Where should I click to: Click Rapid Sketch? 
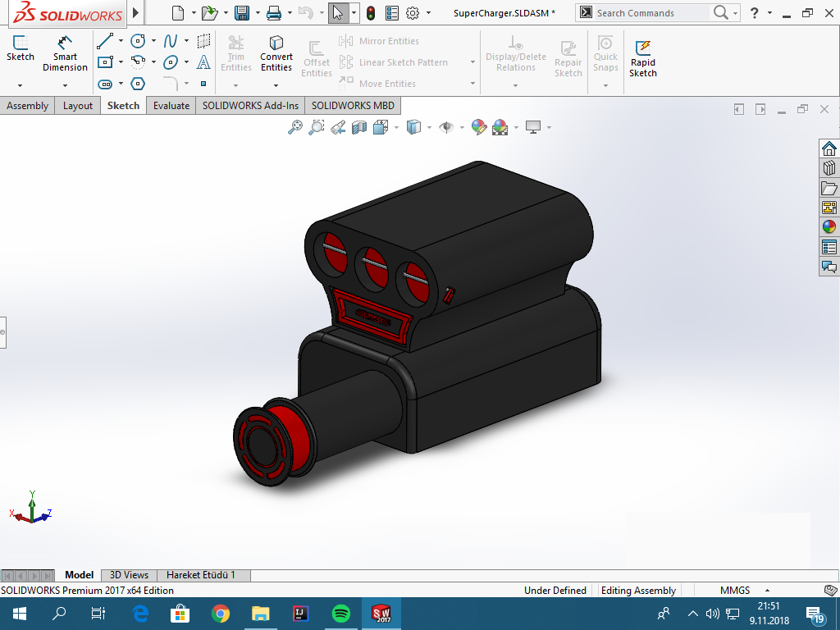pos(643,59)
